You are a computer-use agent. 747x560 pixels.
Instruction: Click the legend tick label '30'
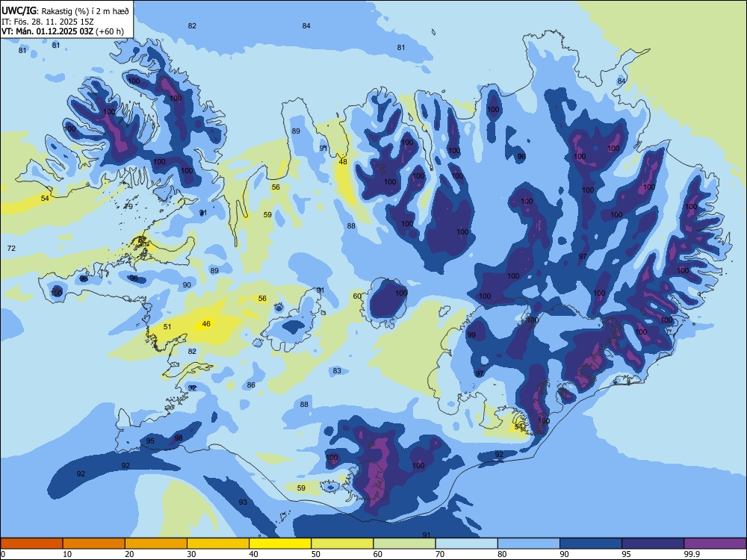191,554
